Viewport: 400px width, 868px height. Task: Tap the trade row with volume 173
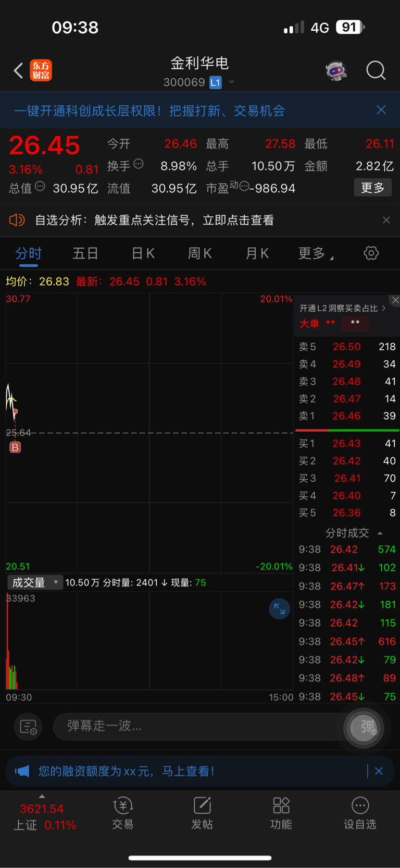tap(347, 586)
